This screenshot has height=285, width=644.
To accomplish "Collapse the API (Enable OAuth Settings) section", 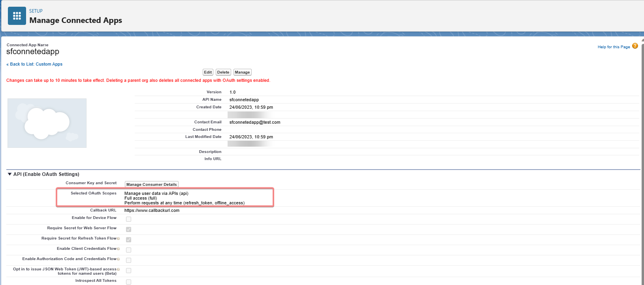I will [9, 174].
